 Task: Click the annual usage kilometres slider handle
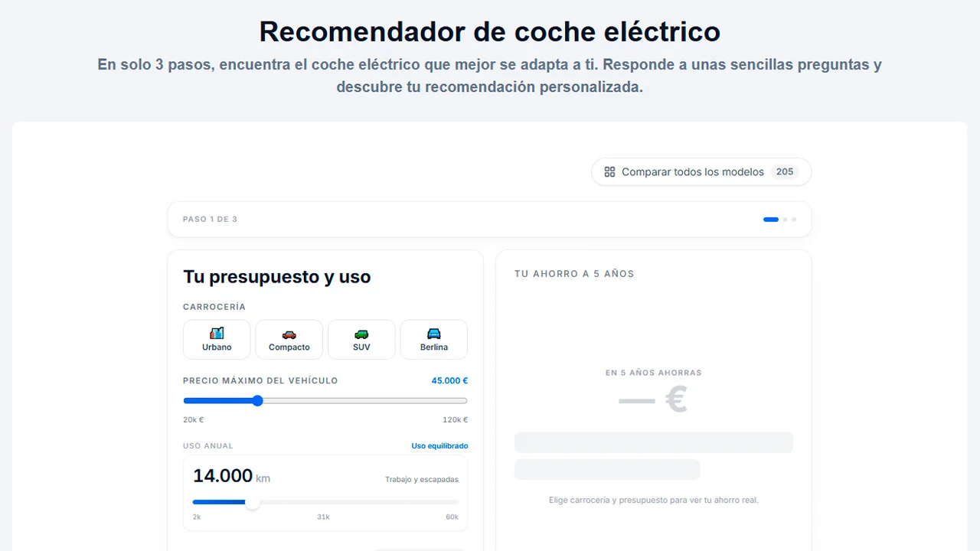tap(252, 502)
